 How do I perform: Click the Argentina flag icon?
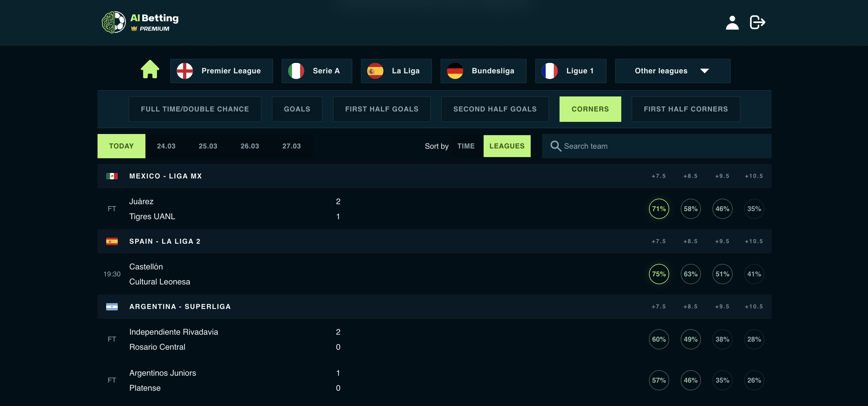[112, 307]
